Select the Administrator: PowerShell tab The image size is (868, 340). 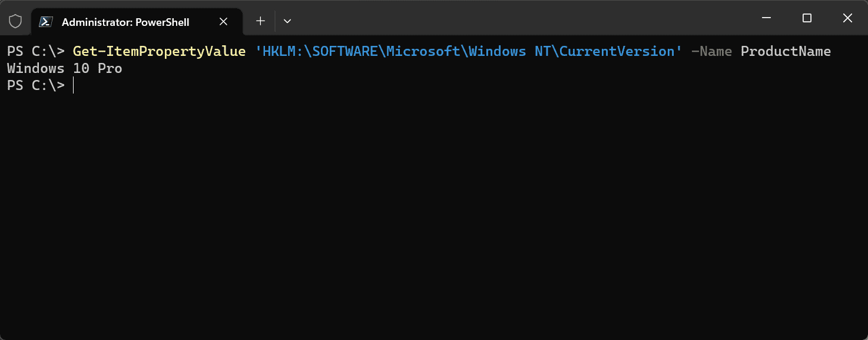pyautogui.click(x=124, y=22)
